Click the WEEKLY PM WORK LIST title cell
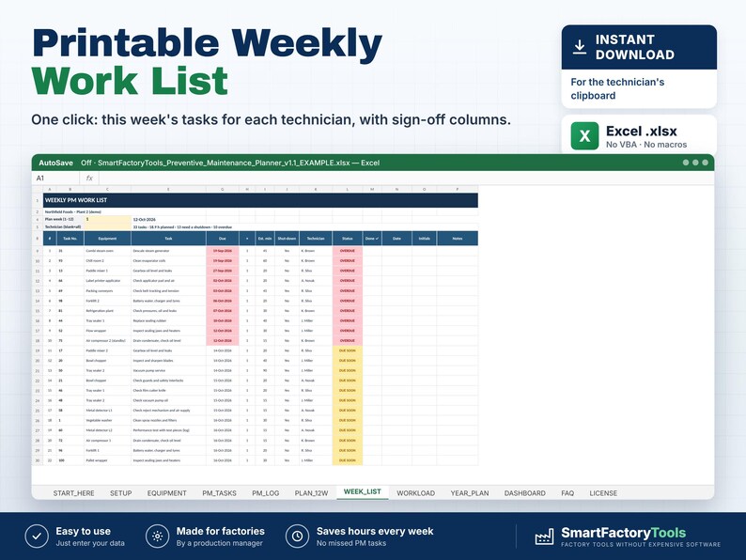Screen dimensions: 746x560 260,200
